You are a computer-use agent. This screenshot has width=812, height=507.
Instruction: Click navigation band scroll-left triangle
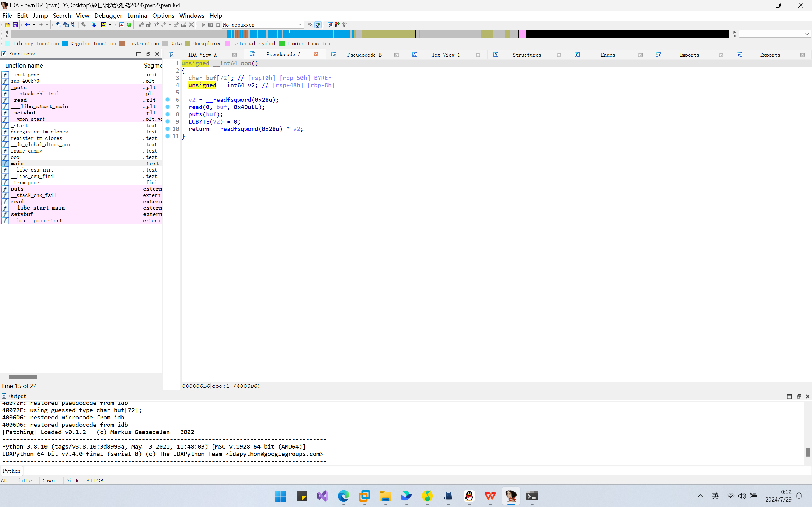click(x=7, y=32)
